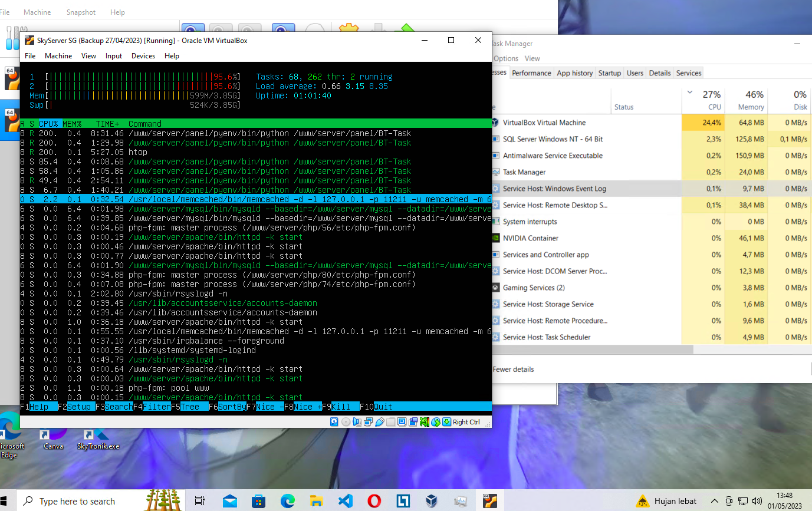
Task: Open the Machine menu of the VM window
Action: pos(58,56)
